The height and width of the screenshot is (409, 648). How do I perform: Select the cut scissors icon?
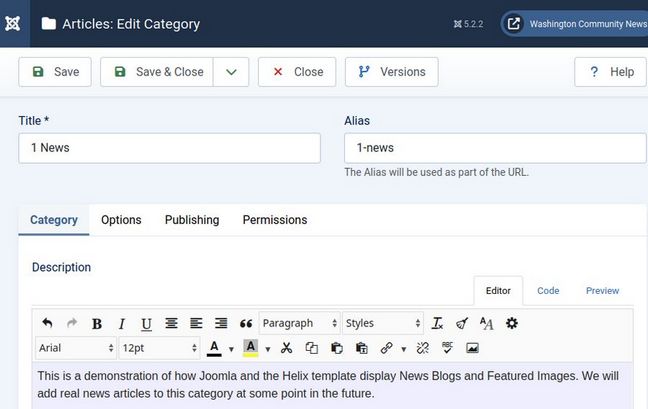click(286, 348)
